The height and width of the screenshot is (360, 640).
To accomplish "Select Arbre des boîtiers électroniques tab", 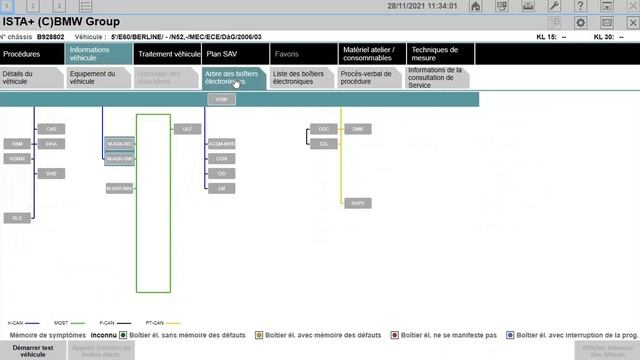I will point(234,78).
